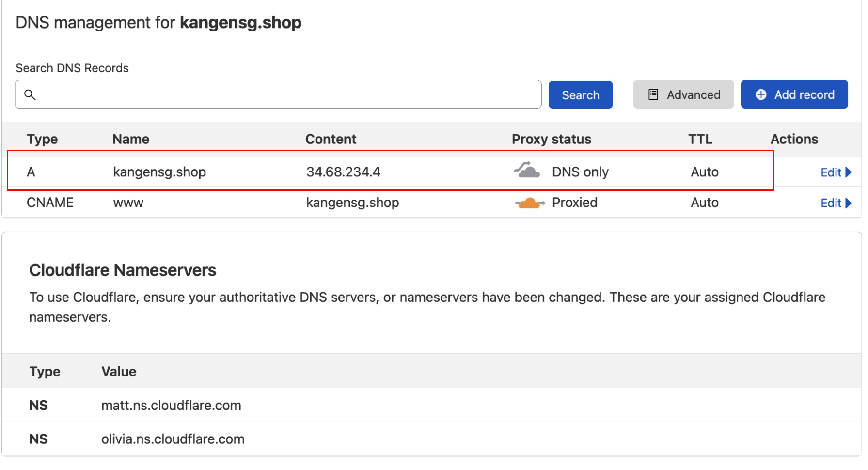Click the matt.ns.cloudflare.com nameserver value
The width and height of the screenshot is (868, 470).
point(171,406)
